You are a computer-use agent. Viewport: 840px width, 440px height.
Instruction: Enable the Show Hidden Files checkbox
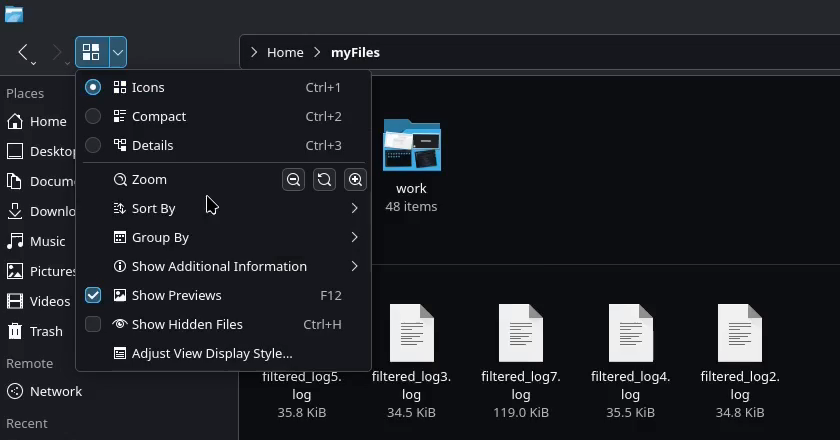tap(93, 324)
